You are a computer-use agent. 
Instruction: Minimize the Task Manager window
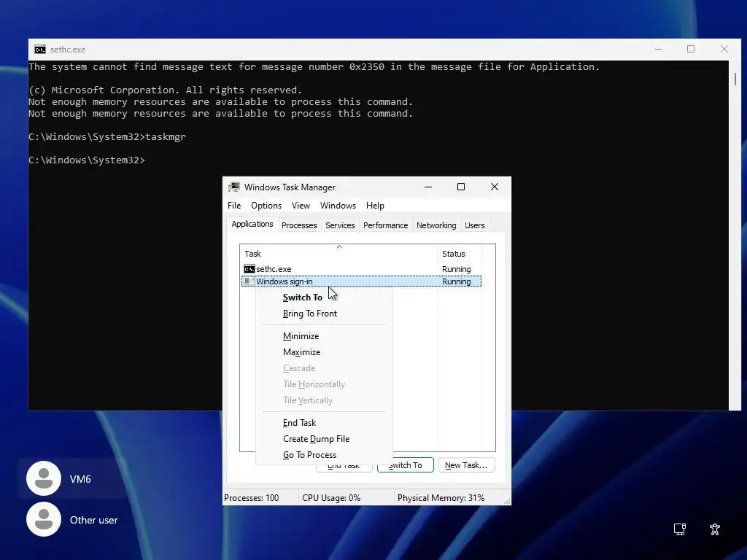428,187
